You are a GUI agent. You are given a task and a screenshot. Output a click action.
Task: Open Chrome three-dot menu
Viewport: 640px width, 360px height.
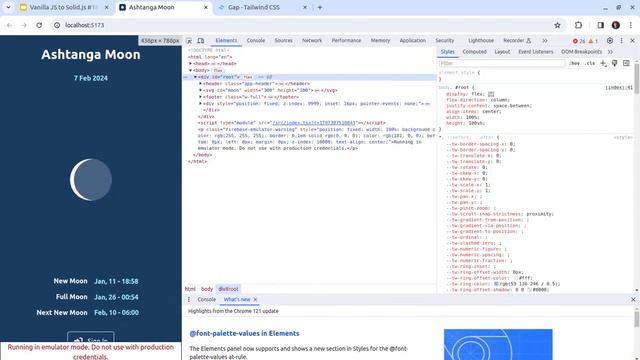(x=631, y=25)
